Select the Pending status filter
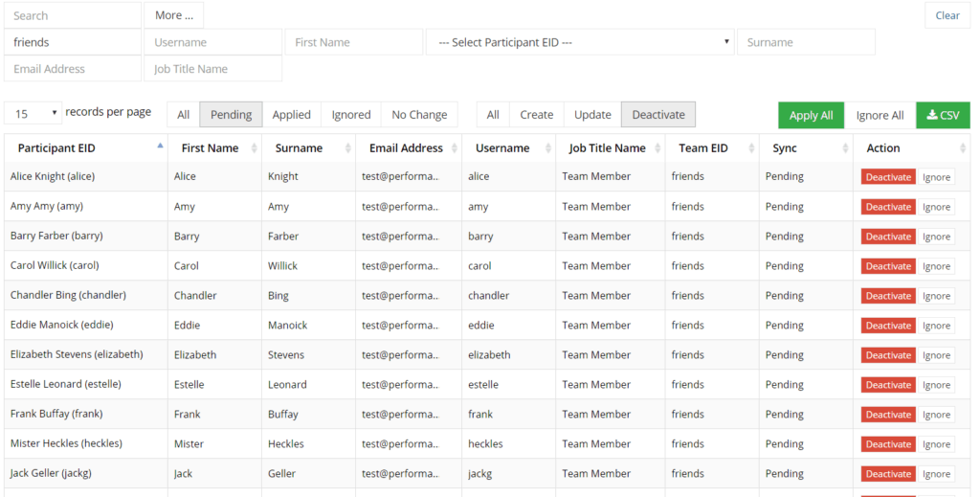The height and width of the screenshot is (497, 980). [232, 114]
